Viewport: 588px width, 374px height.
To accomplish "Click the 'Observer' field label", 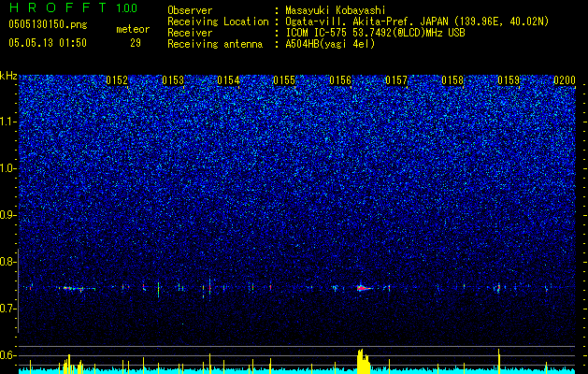I will coord(190,10).
